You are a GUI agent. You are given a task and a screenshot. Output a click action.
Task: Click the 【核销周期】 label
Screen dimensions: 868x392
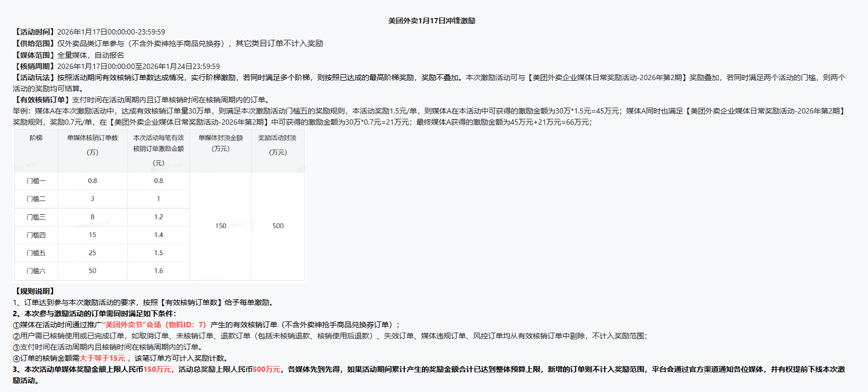tap(34, 66)
